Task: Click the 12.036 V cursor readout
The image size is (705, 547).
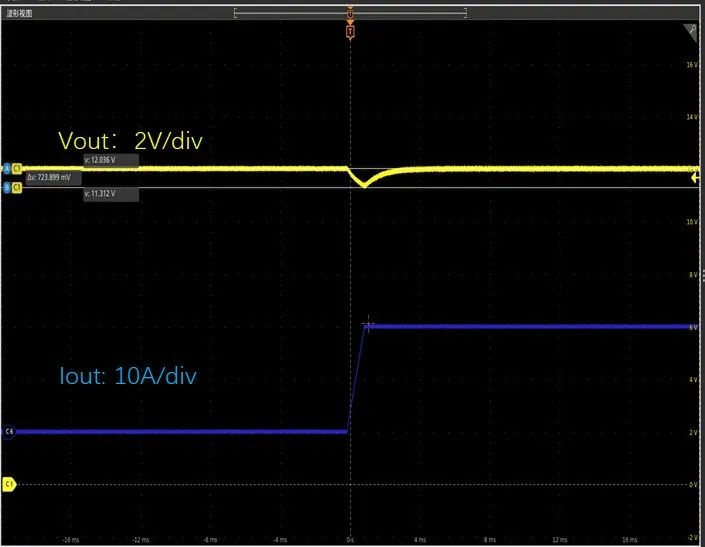Action: (110, 158)
